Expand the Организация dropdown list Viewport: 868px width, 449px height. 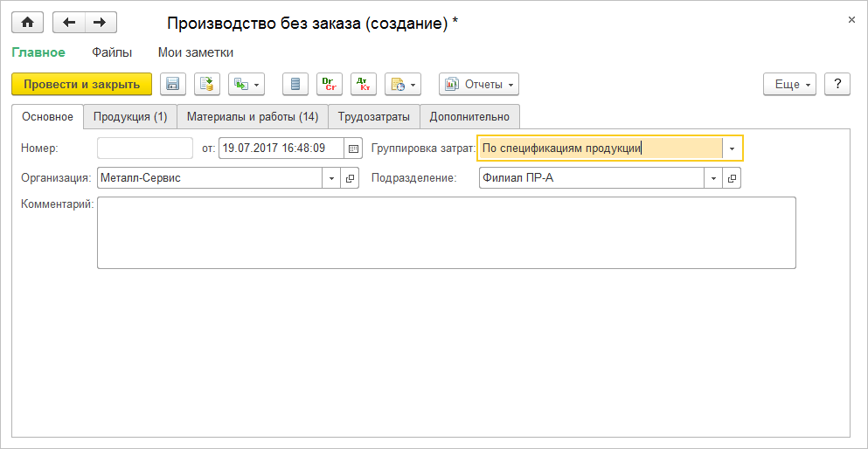331,178
